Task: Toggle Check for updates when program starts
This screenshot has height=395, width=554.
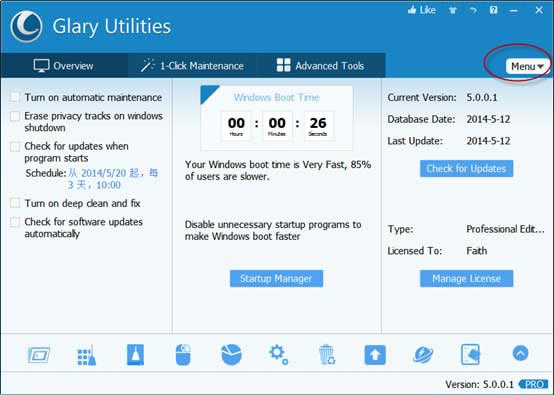Action: 15,146
